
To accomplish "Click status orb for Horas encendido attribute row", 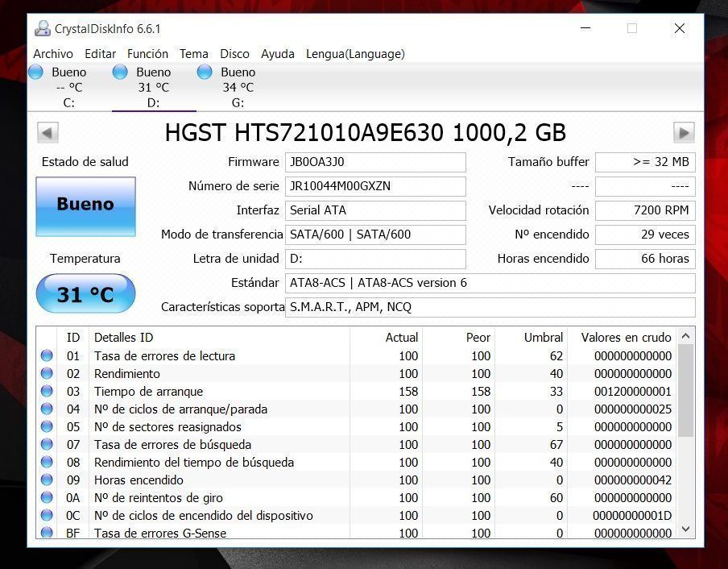I will 47,480.
